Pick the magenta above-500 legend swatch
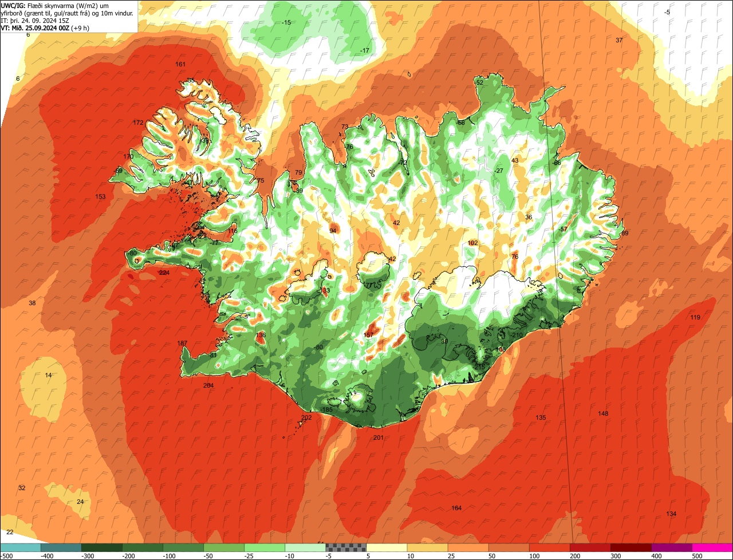The height and width of the screenshot is (560, 733). (712, 547)
